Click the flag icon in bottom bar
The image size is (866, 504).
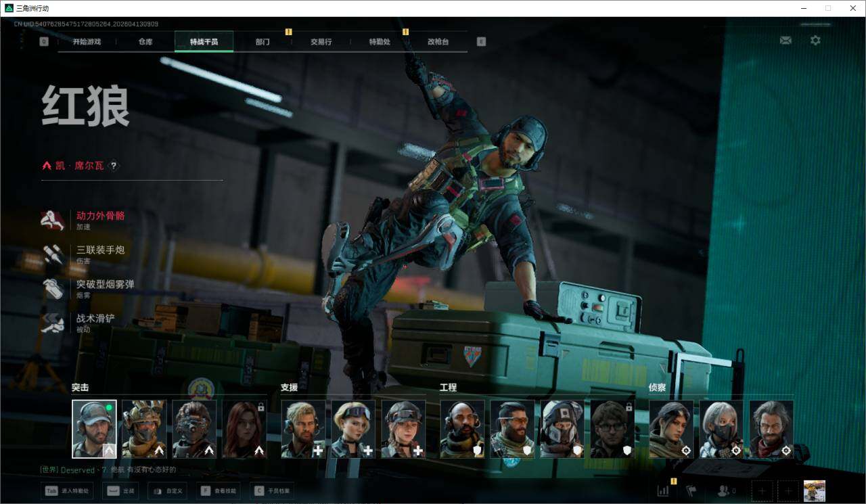tap(691, 491)
